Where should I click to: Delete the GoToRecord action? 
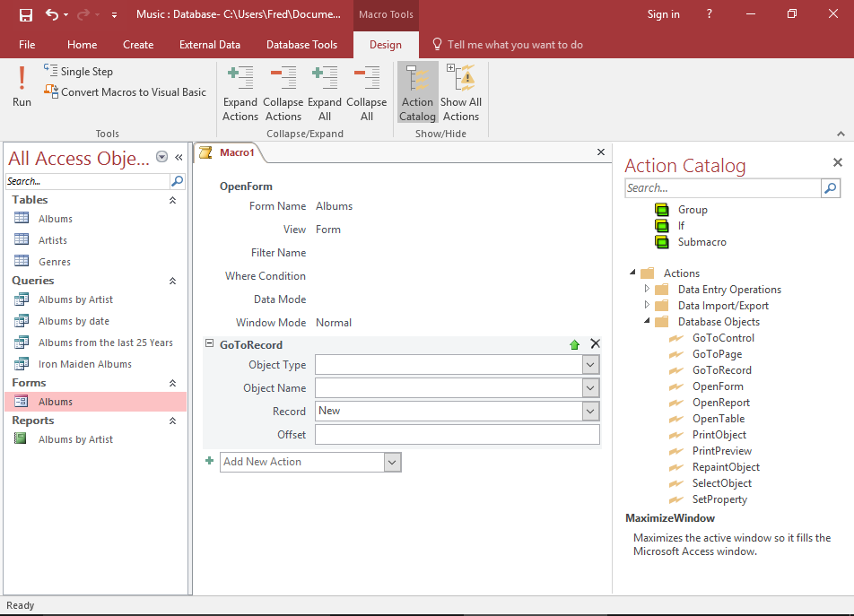point(596,343)
